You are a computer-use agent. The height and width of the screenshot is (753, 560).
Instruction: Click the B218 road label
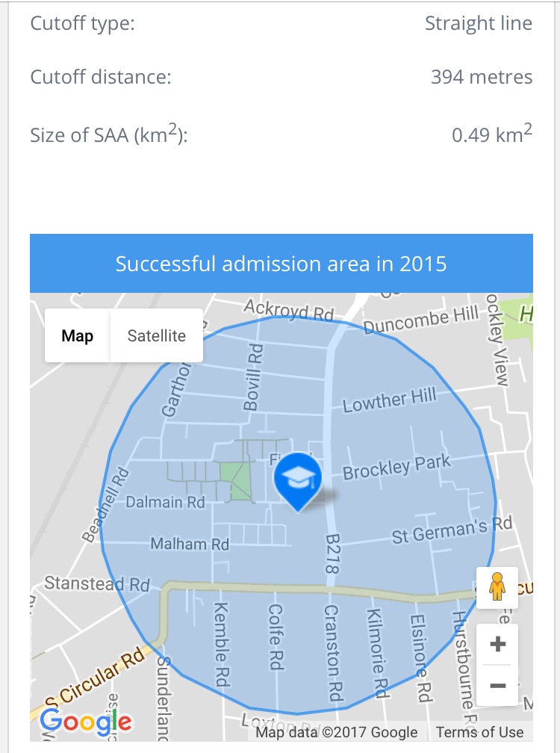click(332, 554)
